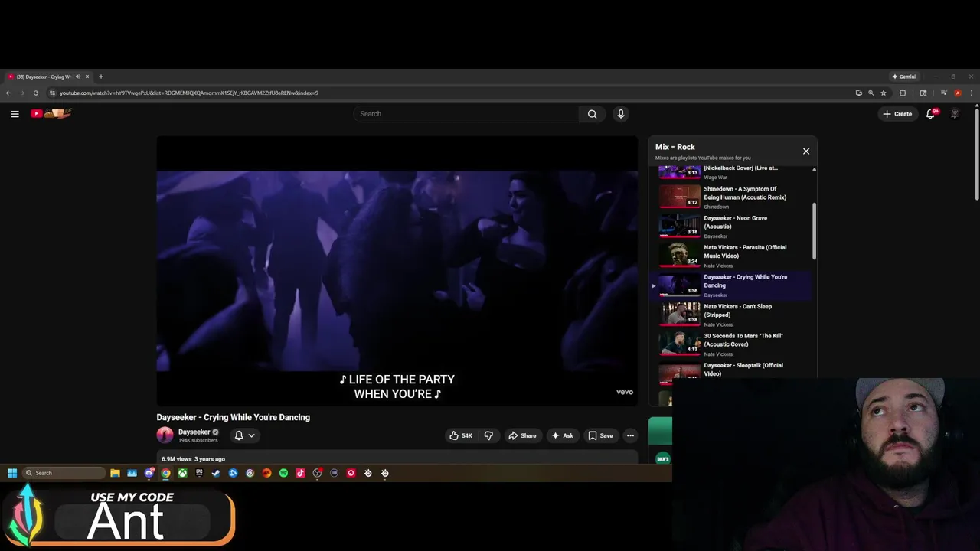
Task: Play Nickelback Cover by Wage War
Action: point(731,173)
